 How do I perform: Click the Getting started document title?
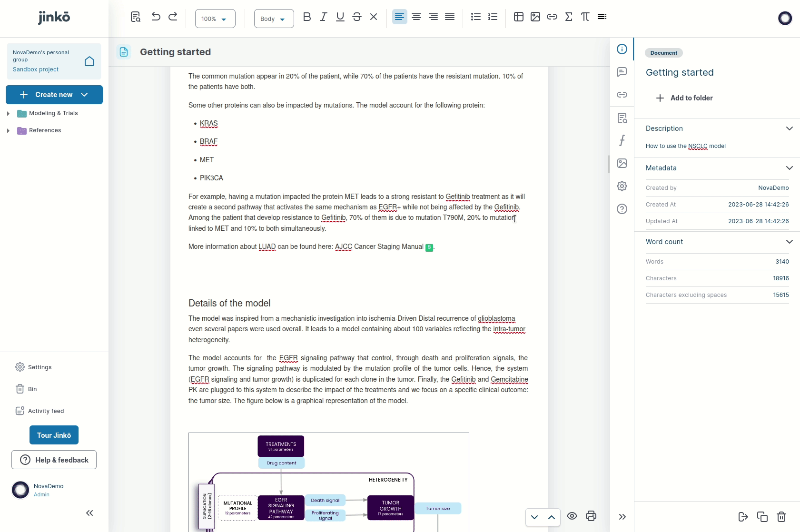click(x=175, y=52)
